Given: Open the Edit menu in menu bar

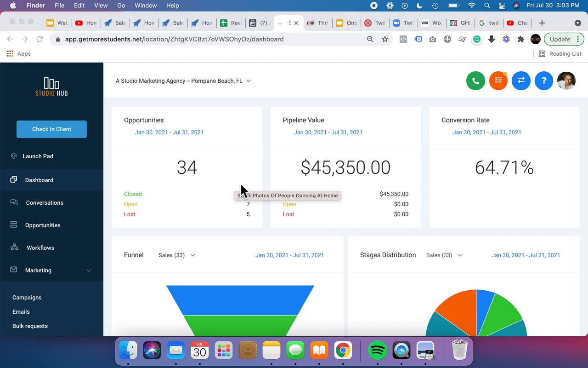Looking at the screenshot, I should [79, 6].
